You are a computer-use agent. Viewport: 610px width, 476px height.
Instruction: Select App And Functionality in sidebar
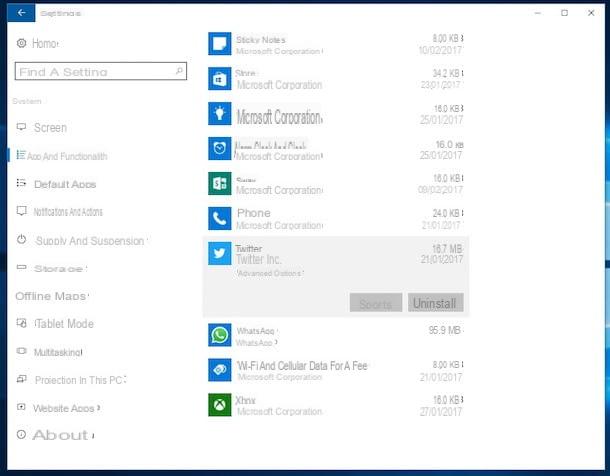tap(67, 156)
